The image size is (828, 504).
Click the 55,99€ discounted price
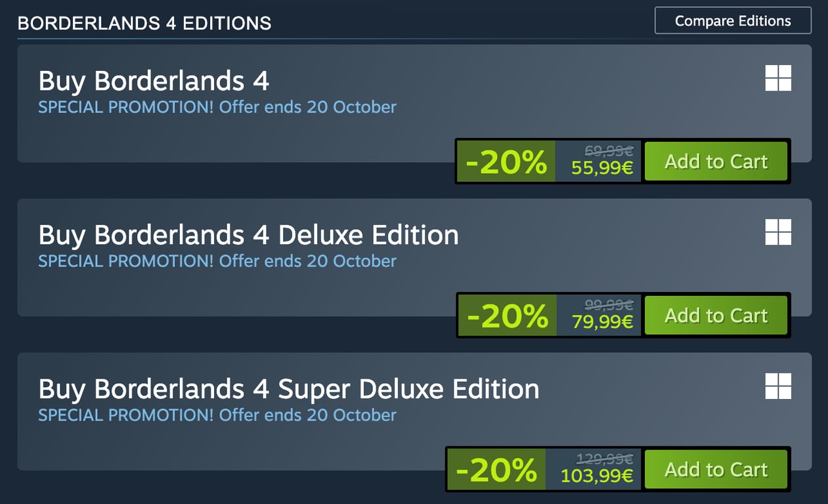pos(602,169)
